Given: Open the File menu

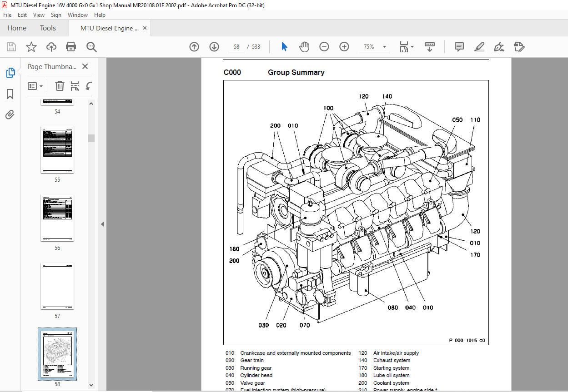Looking at the screenshot, I should coord(7,15).
